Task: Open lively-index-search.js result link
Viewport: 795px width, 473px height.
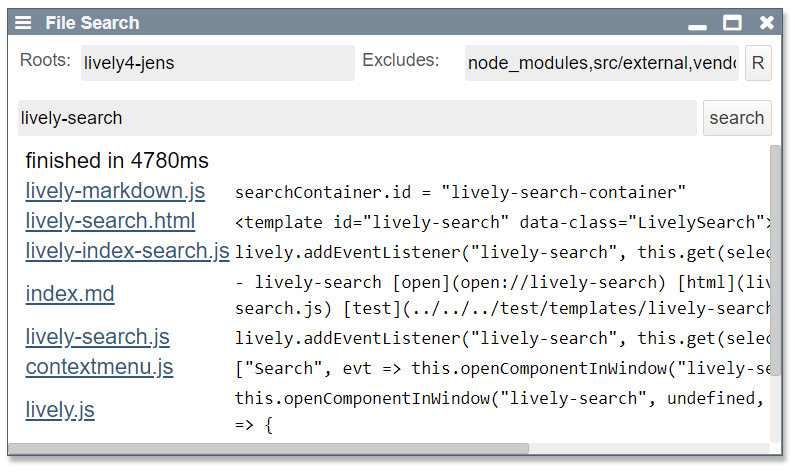Action: coord(127,251)
